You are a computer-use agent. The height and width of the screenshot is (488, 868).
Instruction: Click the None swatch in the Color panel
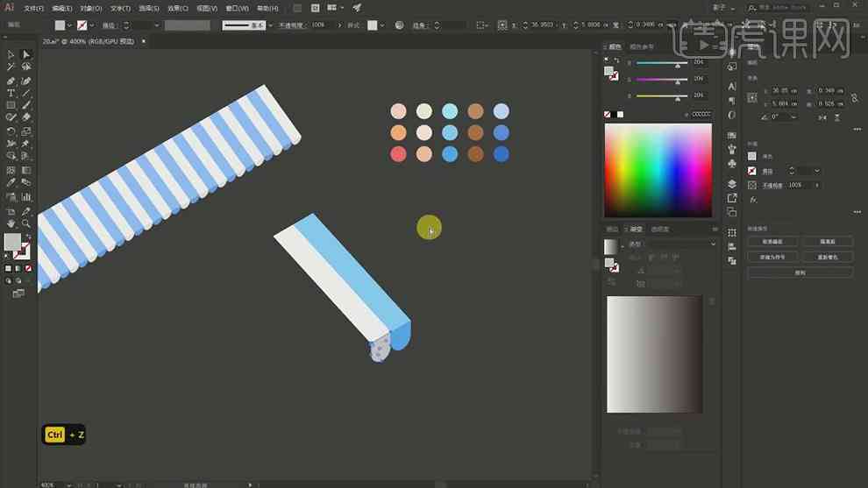pos(608,115)
